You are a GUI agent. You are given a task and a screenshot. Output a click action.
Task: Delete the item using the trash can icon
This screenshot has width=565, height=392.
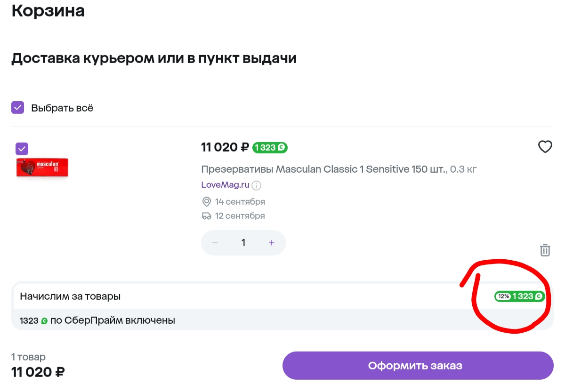point(545,250)
